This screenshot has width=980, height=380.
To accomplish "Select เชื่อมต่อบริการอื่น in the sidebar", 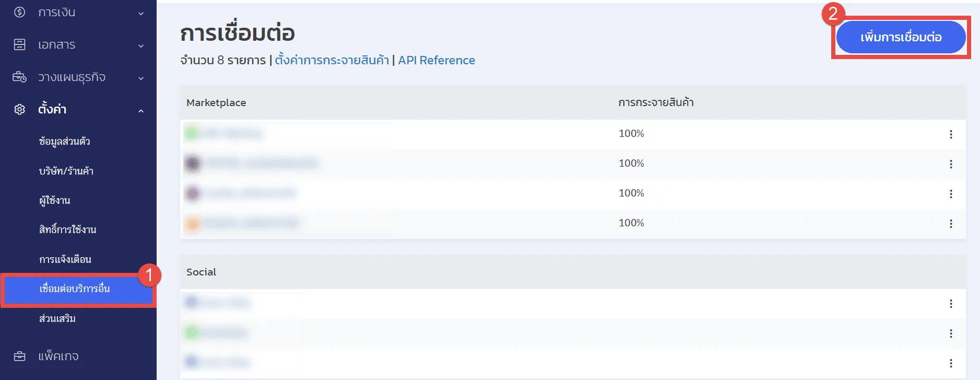I will pos(75,289).
